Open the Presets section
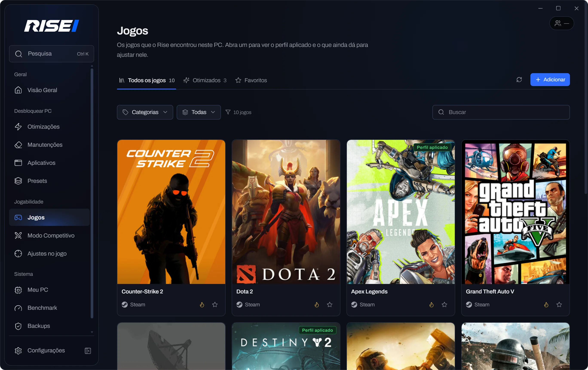Viewport: 588px width, 370px height. point(49,181)
